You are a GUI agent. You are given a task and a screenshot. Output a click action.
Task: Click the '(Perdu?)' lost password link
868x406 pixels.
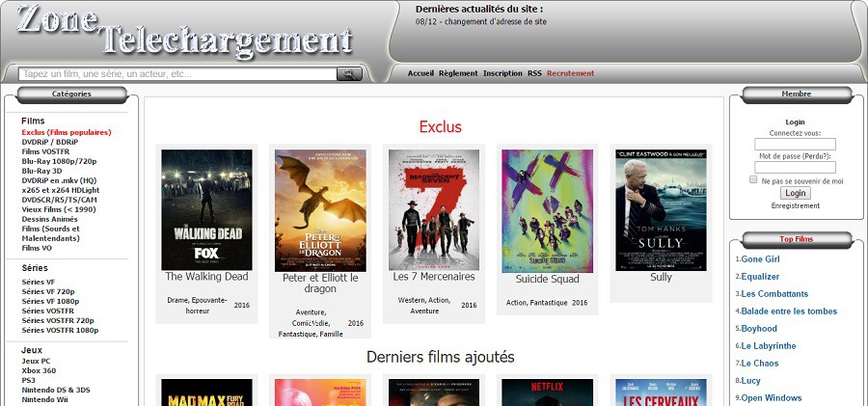click(817, 157)
